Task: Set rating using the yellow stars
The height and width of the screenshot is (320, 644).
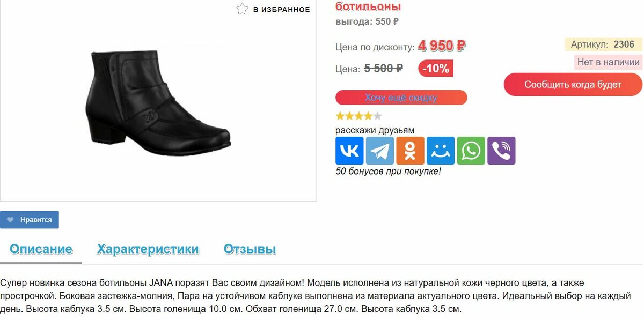Action: pyautogui.click(x=358, y=116)
